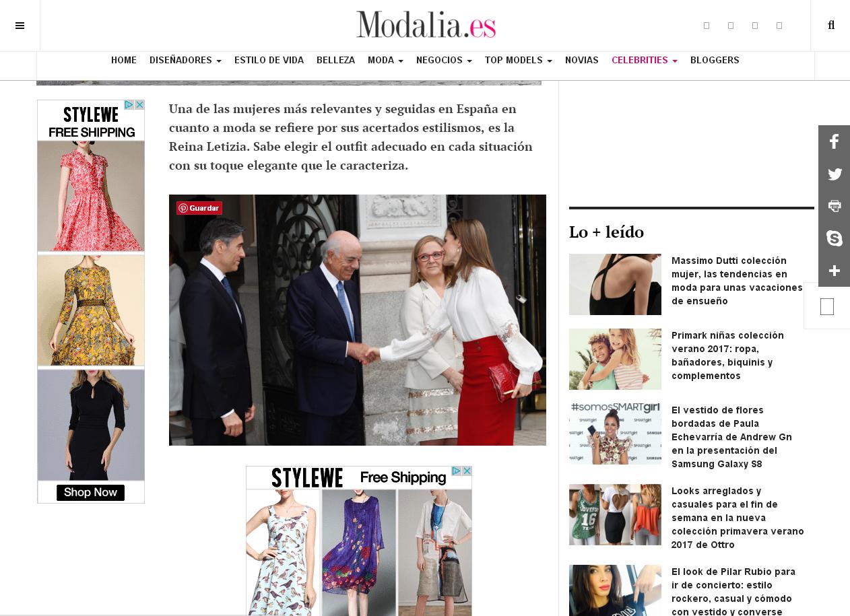Open the Novias menu item
This screenshot has width=850, height=616.
(582, 61)
